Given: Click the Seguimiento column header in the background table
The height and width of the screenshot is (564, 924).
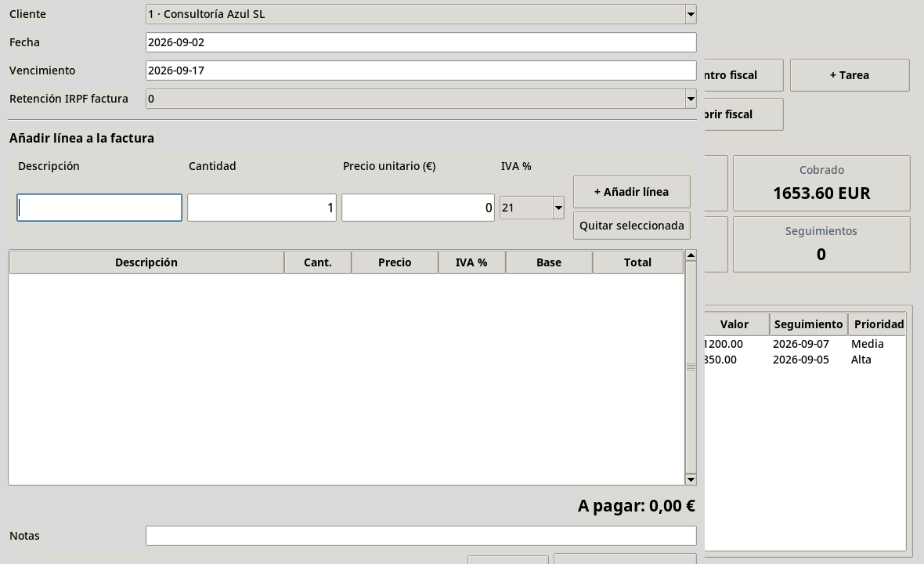Looking at the screenshot, I should 808,324.
